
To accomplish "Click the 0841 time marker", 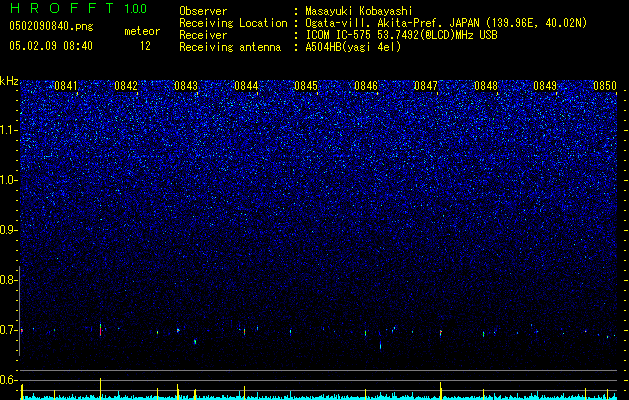I will click(66, 86).
